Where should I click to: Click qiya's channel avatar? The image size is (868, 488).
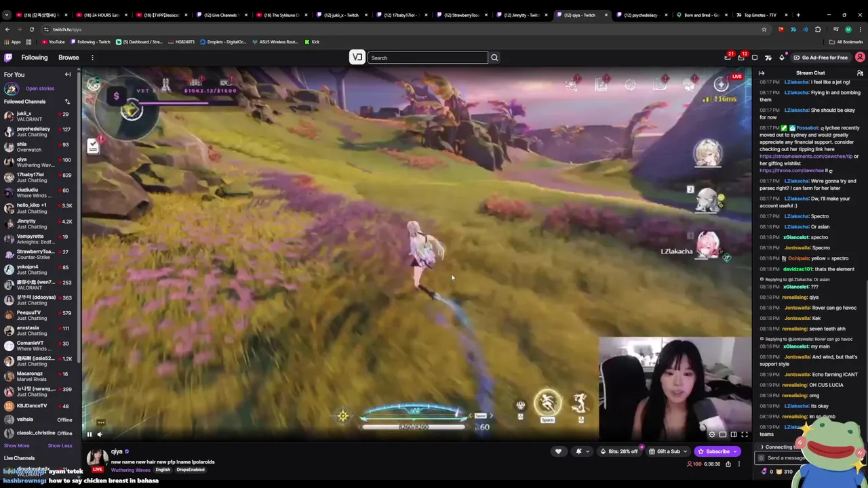(97, 457)
